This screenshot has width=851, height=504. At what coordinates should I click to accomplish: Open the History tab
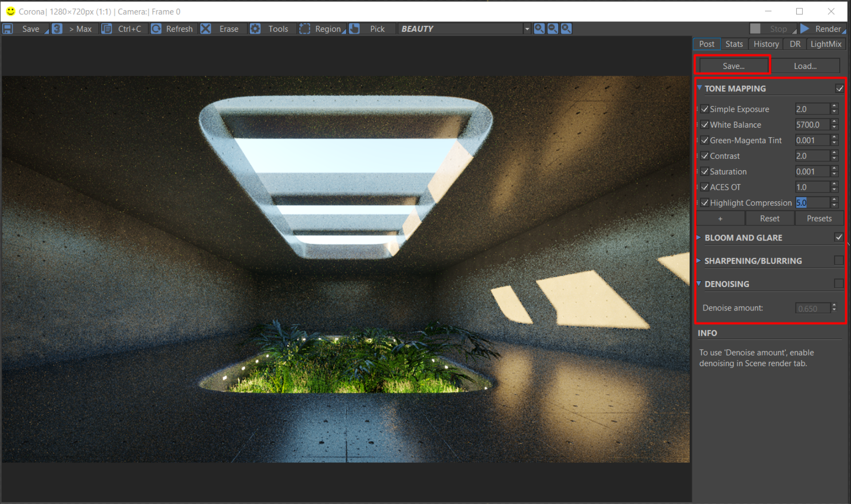point(765,44)
